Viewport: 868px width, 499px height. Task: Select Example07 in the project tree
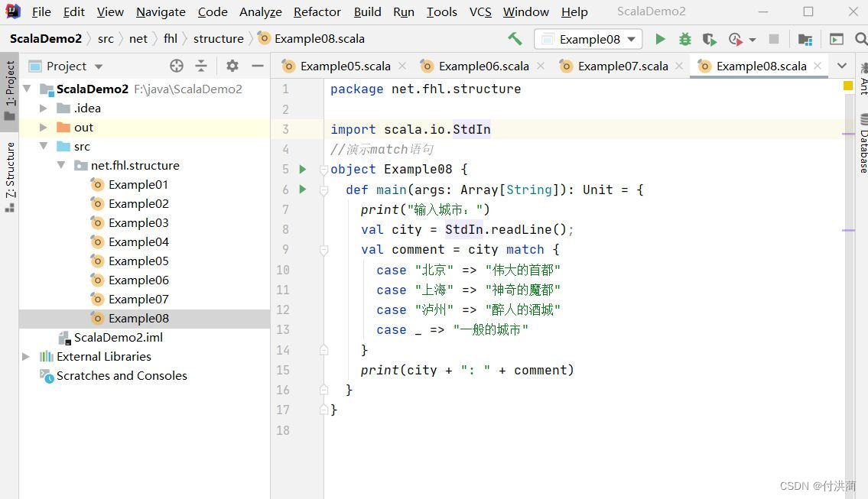138,300
